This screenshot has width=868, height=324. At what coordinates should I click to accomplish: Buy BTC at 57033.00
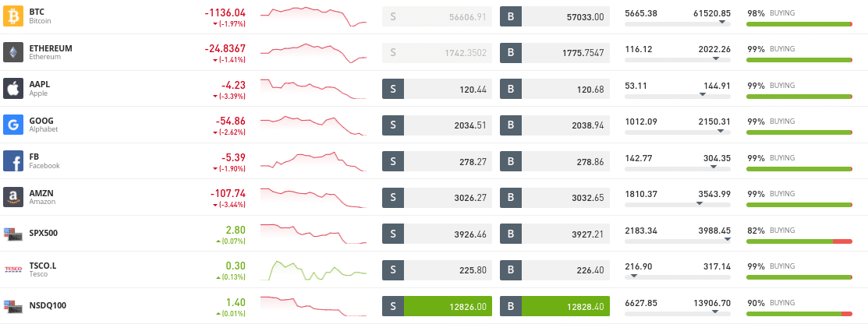coord(554,16)
